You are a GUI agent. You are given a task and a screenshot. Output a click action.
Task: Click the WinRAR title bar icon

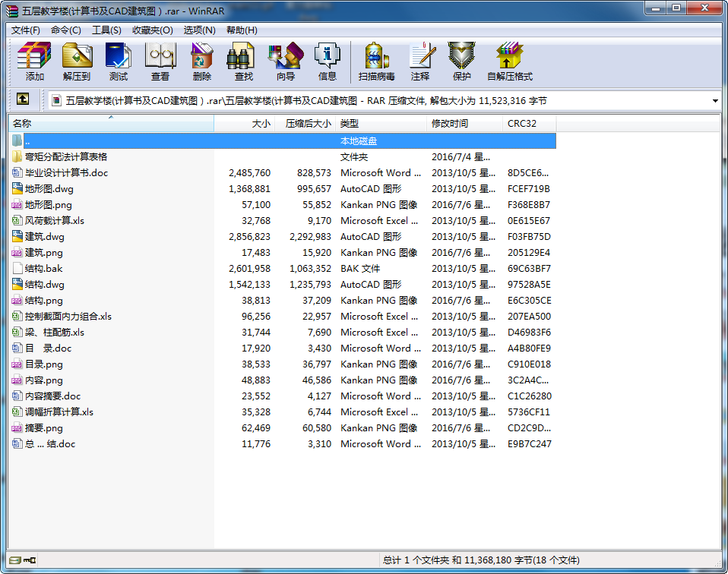click(x=12, y=11)
